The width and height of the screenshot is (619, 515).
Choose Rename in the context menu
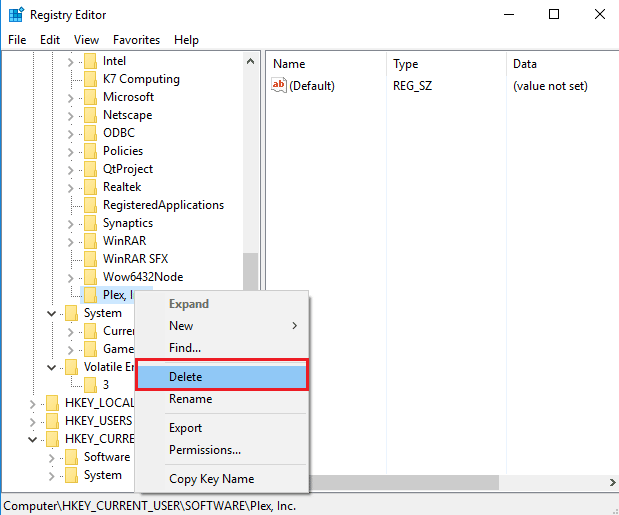click(222, 399)
